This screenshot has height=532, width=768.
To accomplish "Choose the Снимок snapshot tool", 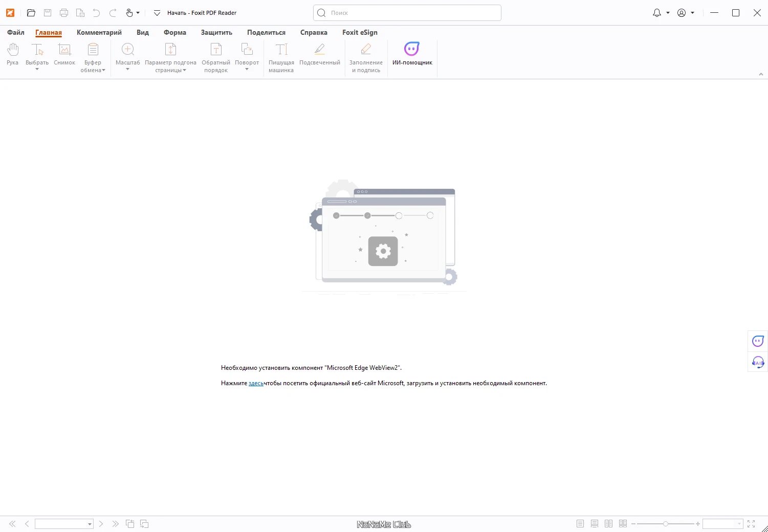I will coord(64,55).
